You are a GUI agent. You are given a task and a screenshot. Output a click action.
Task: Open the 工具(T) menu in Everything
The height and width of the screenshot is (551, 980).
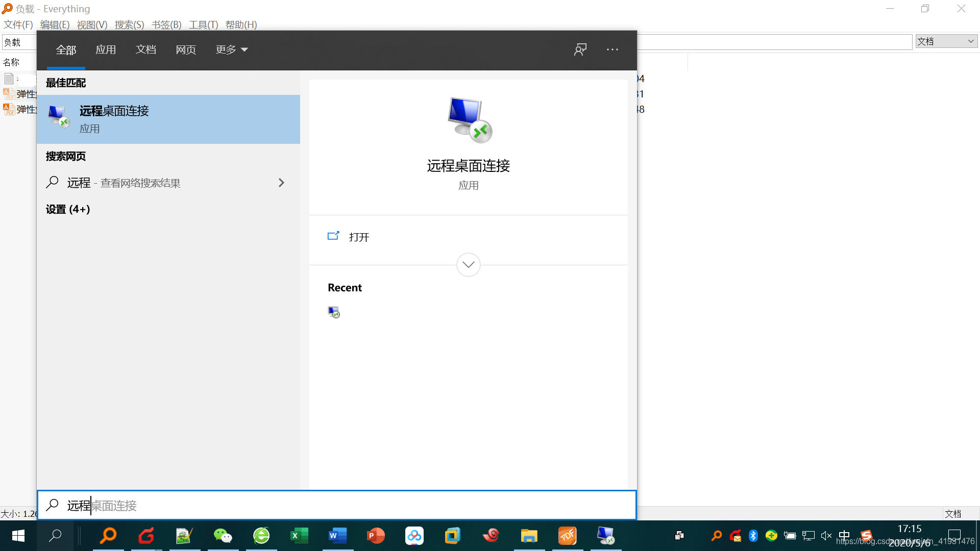(203, 24)
